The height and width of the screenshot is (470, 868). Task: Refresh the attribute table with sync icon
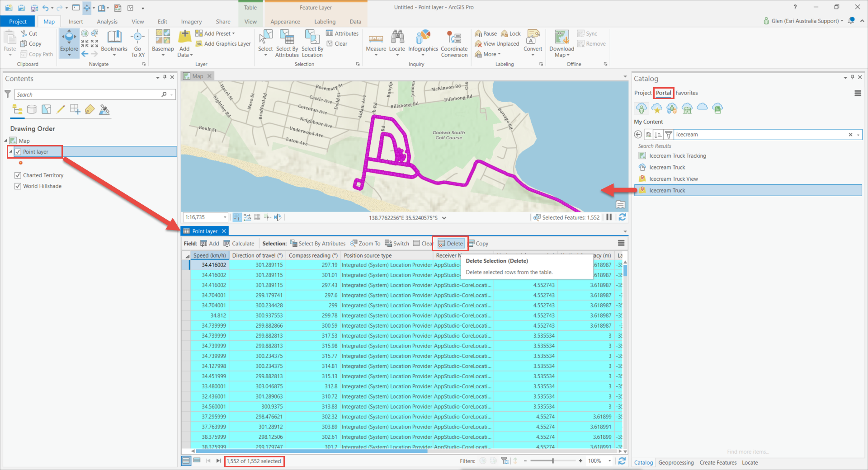[622, 461]
